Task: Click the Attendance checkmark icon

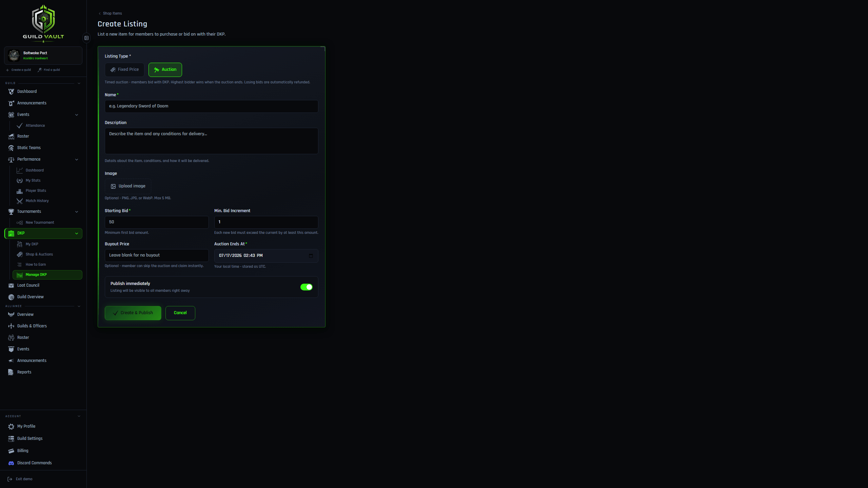Action: [x=20, y=126]
